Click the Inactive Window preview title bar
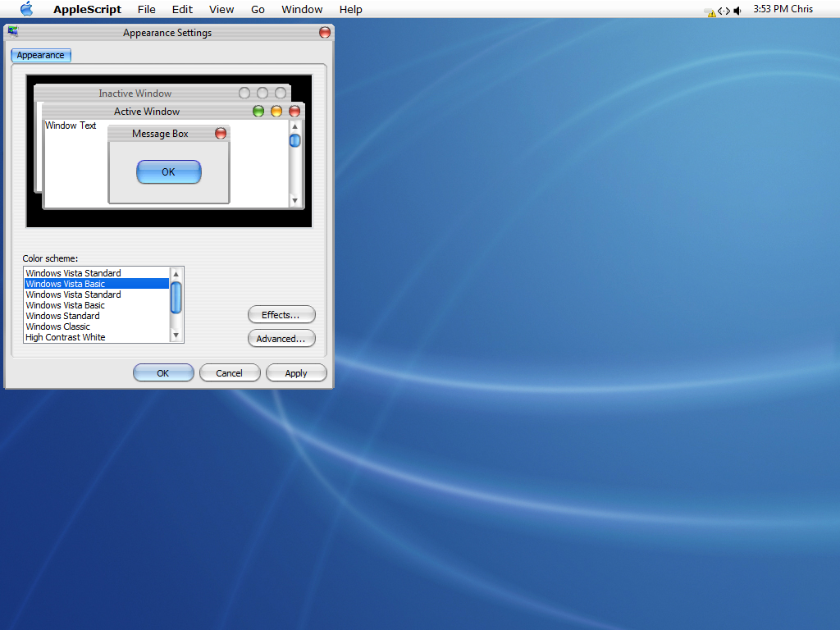This screenshot has width=840, height=630. point(162,94)
